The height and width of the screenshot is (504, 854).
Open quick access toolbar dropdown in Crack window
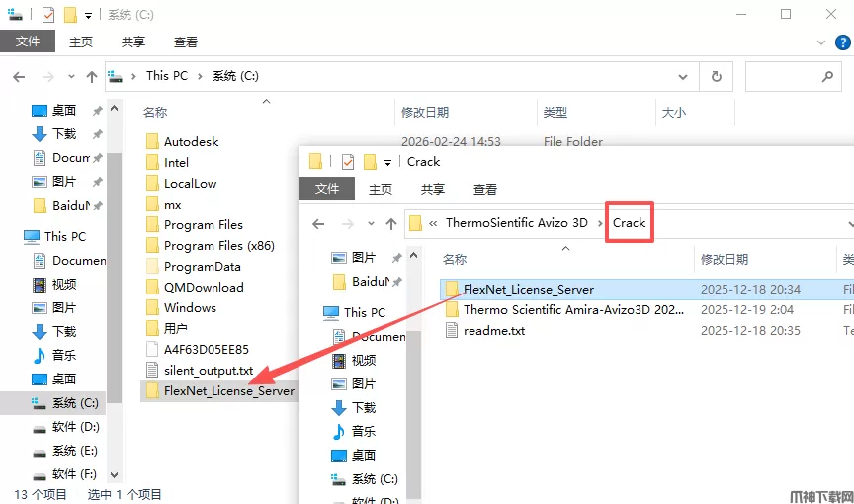[x=387, y=162]
